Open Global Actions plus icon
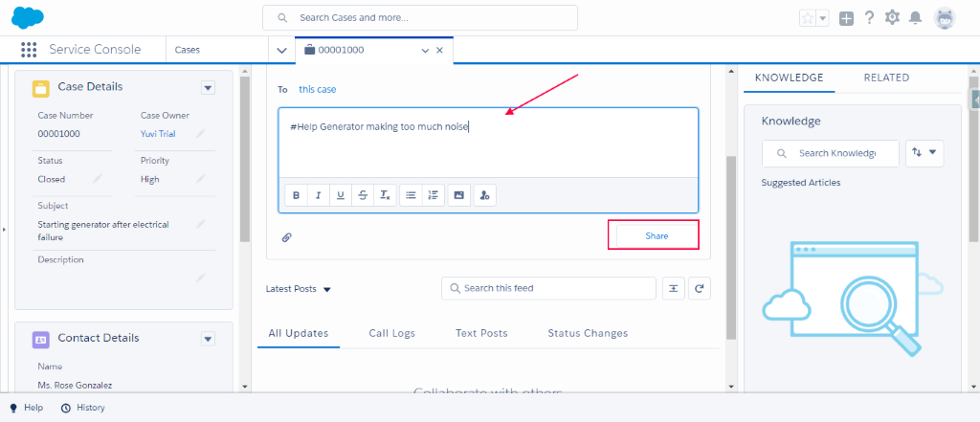Viewport: 980px width, 422px height. click(846, 18)
